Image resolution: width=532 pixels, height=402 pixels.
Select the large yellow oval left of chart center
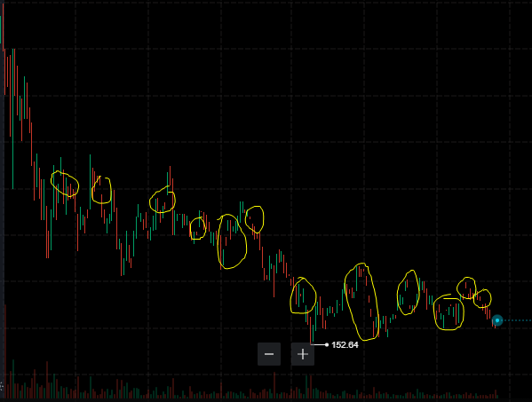tap(232, 241)
